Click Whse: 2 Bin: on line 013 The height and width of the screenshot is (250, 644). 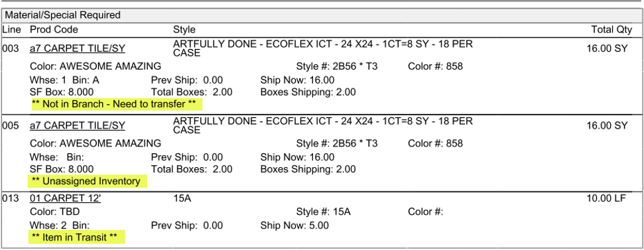coord(60,225)
